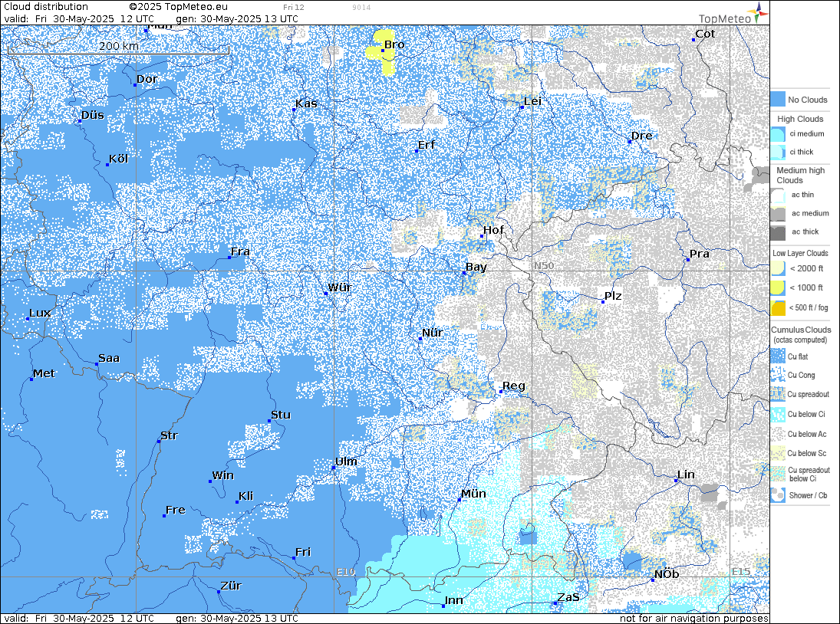Click the Cu below Sc legend icon
This screenshot has height=624, width=840.
pos(778,453)
